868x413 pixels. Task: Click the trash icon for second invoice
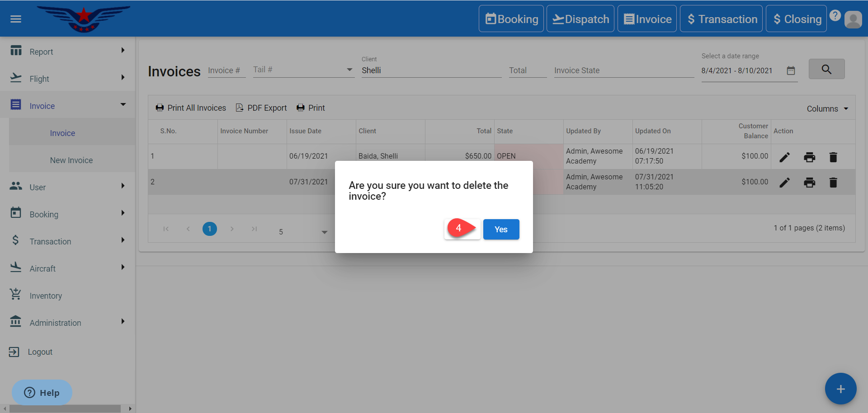(x=833, y=183)
